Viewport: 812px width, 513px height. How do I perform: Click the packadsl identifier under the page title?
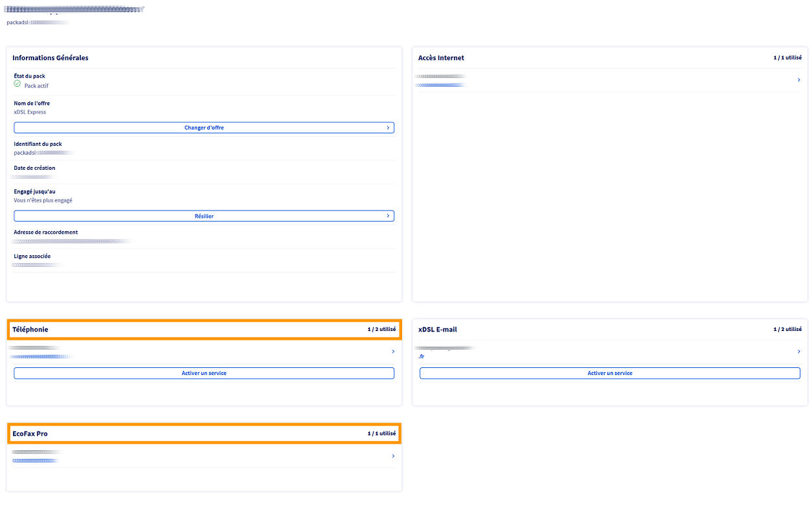pos(37,22)
